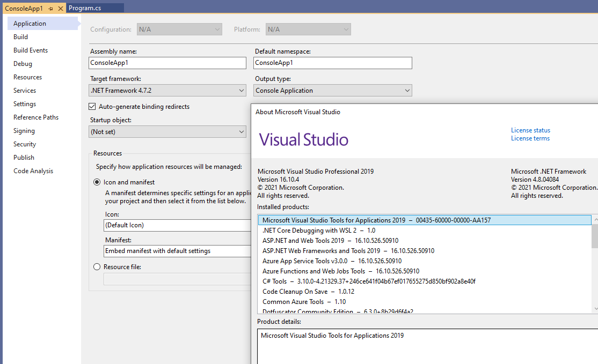Open the Signing page
Viewport: 598px width, 364px height.
24,131
